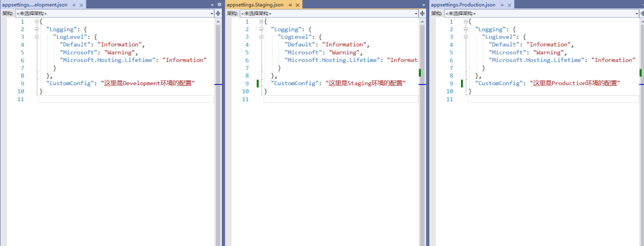Click vertical scrollbar of Development editor
The image size is (644, 246).
coord(218,131)
